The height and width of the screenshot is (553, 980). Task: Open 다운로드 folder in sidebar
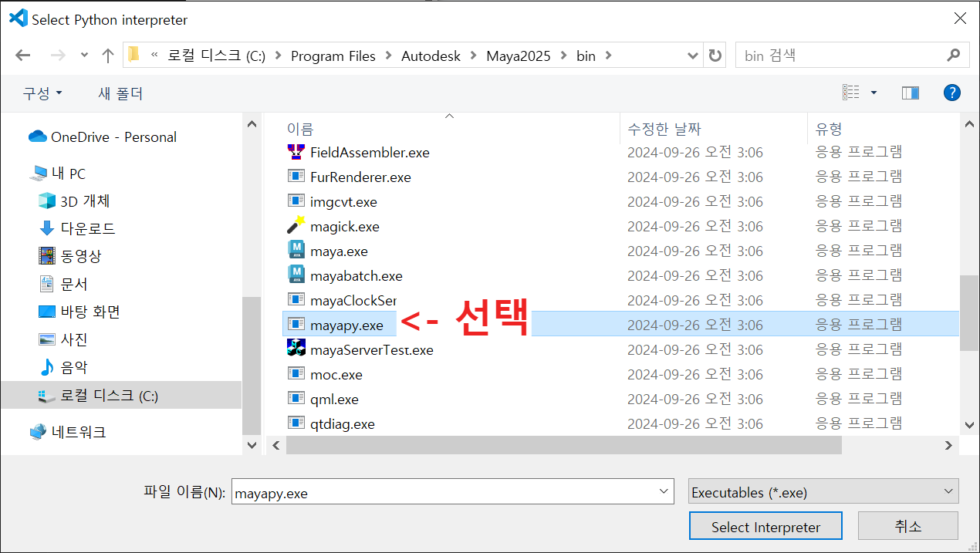click(x=88, y=228)
